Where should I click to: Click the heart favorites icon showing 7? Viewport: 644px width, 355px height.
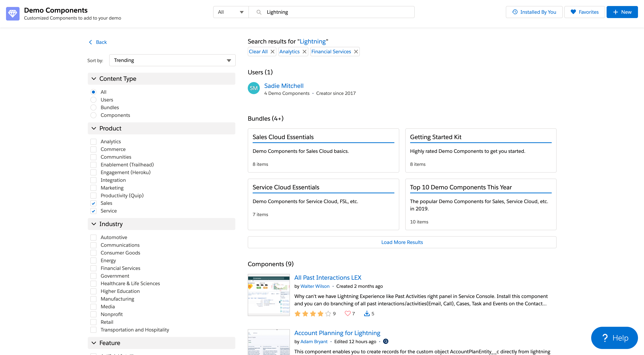tap(348, 313)
